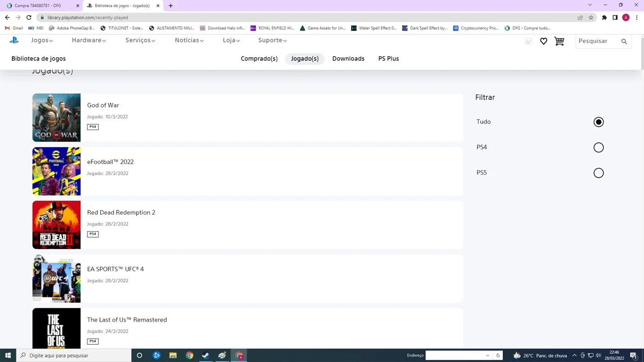Open the Red Dead Redemption 2 title
This screenshot has height=362, width=644.
(x=121, y=212)
